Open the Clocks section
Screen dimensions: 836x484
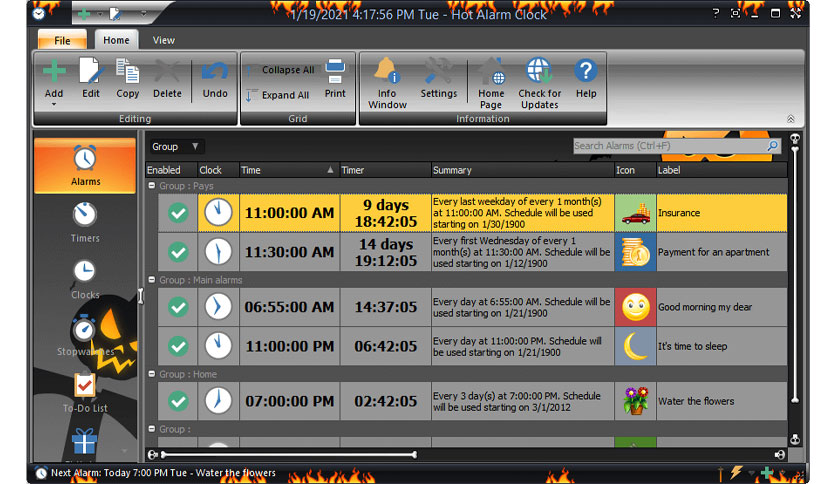point(85,279)
